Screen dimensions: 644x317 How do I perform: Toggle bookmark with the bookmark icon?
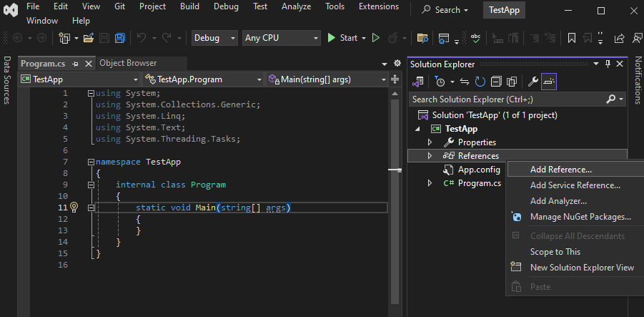click(571, 38)
